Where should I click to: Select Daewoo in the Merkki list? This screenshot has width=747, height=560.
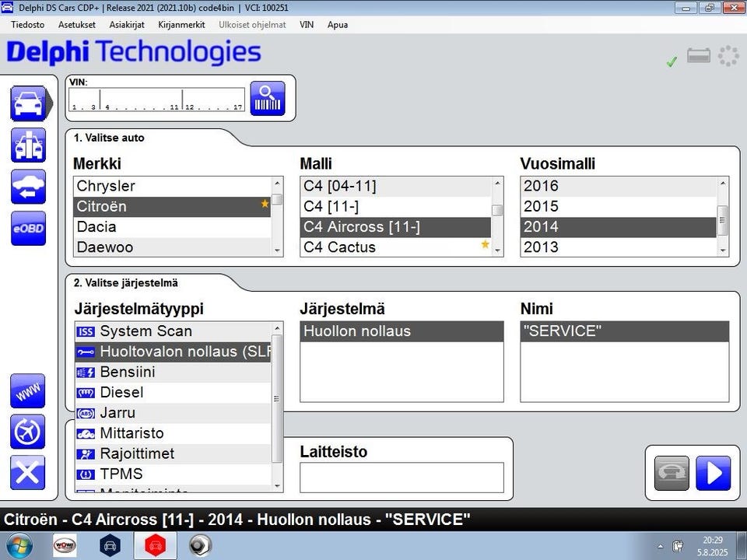pyautogui.click(x=173, y=247)
